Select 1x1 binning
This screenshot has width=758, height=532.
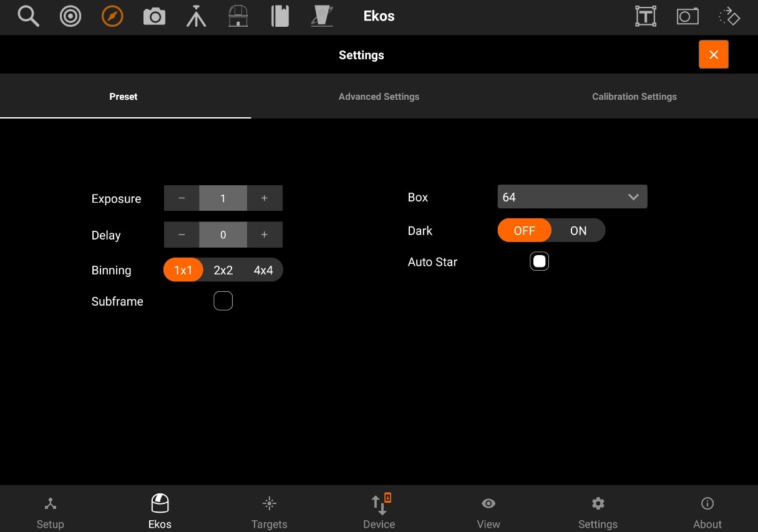(x=183, y=270)
